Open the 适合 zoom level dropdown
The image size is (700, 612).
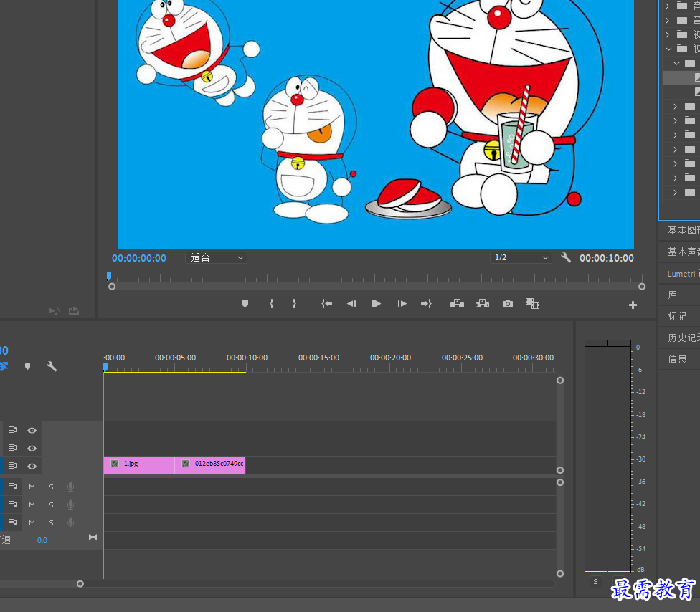pos(216,257)
